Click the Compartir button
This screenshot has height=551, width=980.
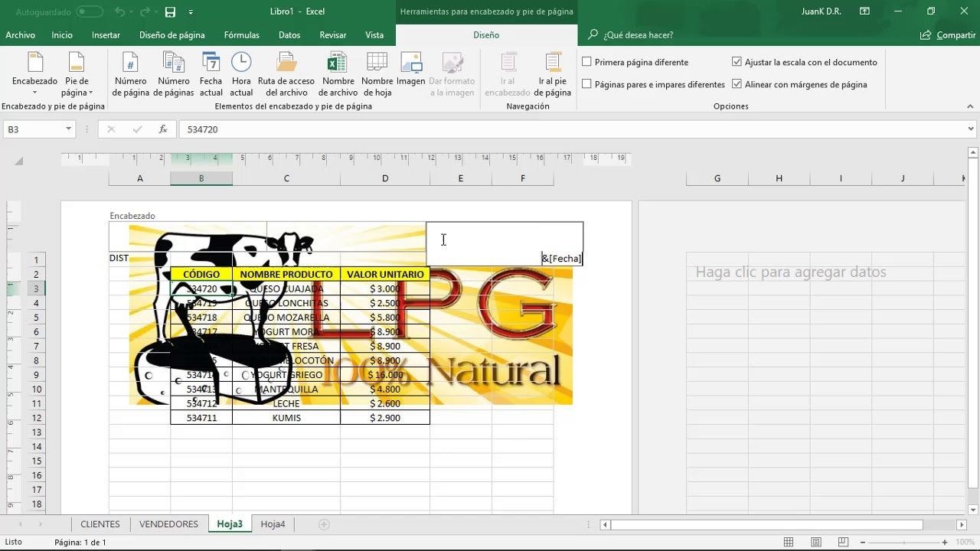(x=948, y=35)
